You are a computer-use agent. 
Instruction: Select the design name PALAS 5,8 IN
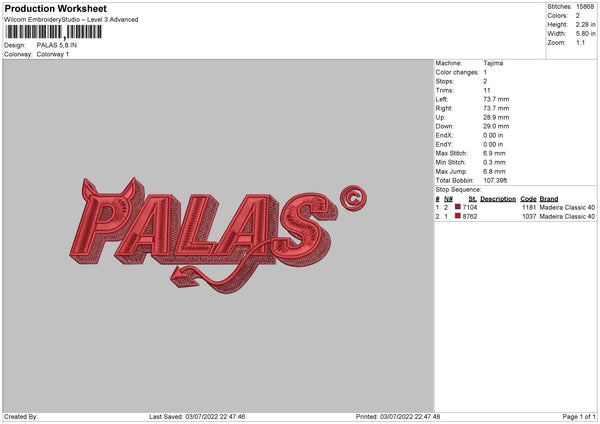57,45
